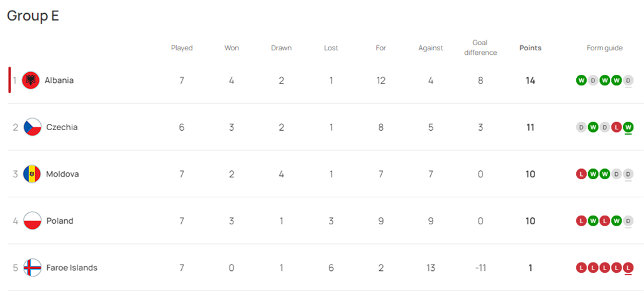Click Albania's first win form badge

(580, 80)
